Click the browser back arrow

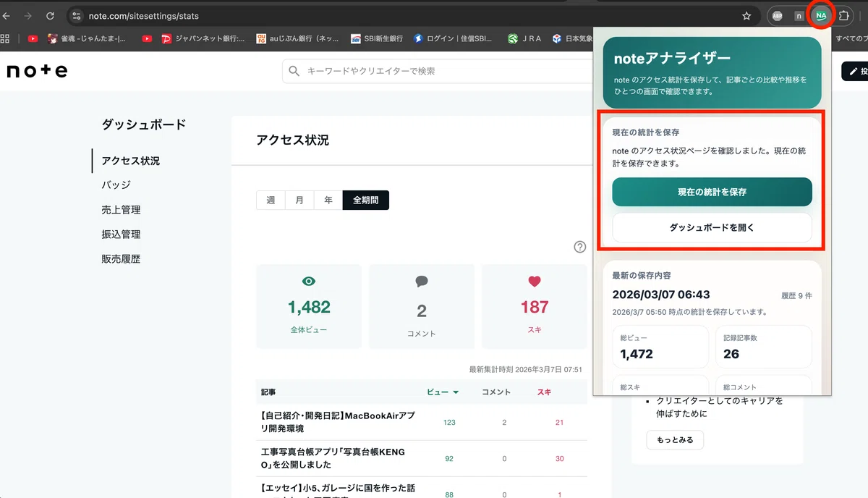pyautogui.click(x=6, y=15)
